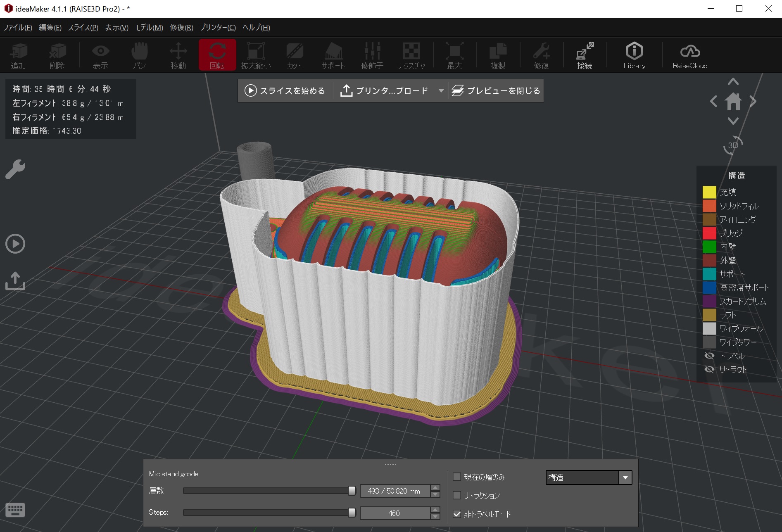The height and width of the screenshot is (532, 782).
Task: Select the 回転 (rotate) tool
Action: click(217, 55)
